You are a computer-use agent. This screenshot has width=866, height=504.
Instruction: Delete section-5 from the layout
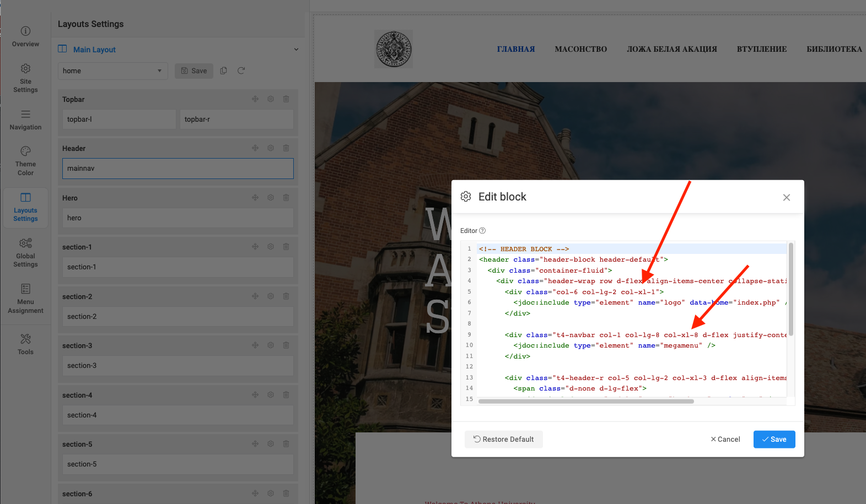pyautogui.click(x=286, y=444)
